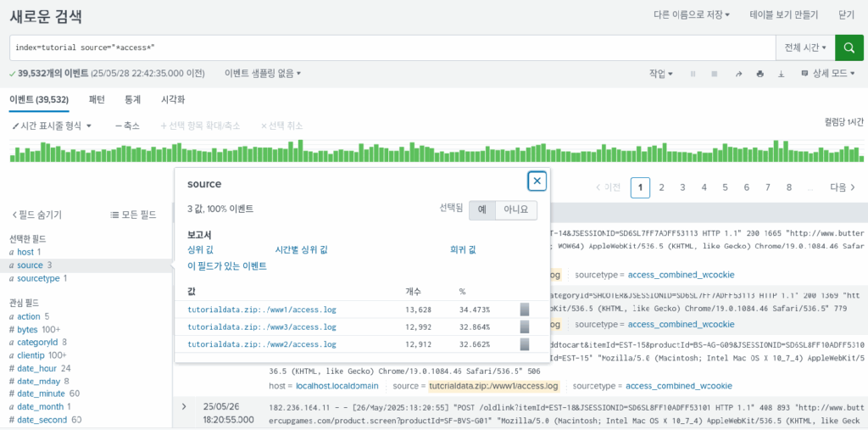
Task: Click the search query input field
Action: [x=392, y=48]
